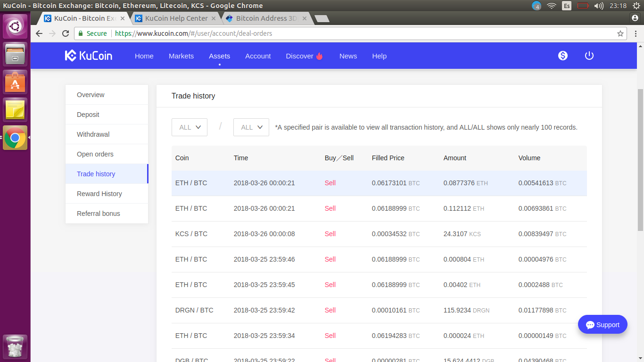Click the browser back arrow
The width and height of the screenshot is (644, 362).
click(39, 33)
